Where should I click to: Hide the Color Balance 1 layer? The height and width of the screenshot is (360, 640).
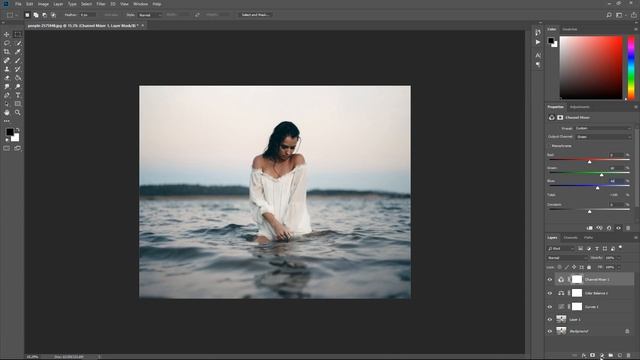(550, 293)
